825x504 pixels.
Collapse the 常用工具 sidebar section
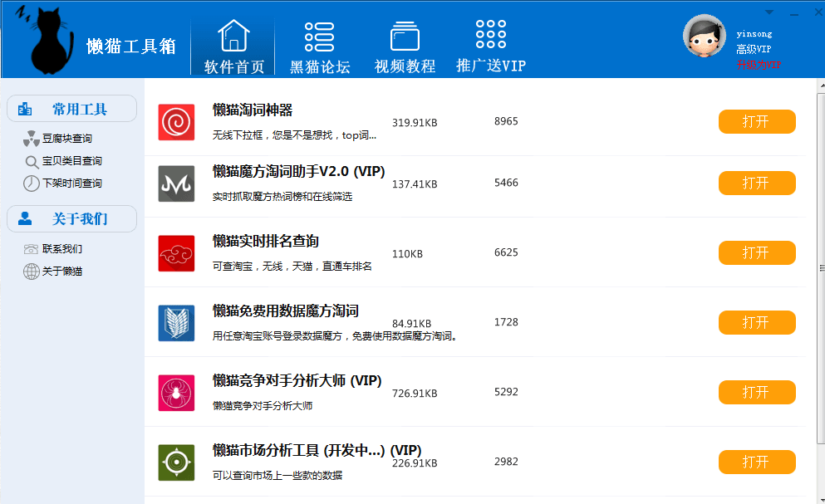tap(72, 109)
